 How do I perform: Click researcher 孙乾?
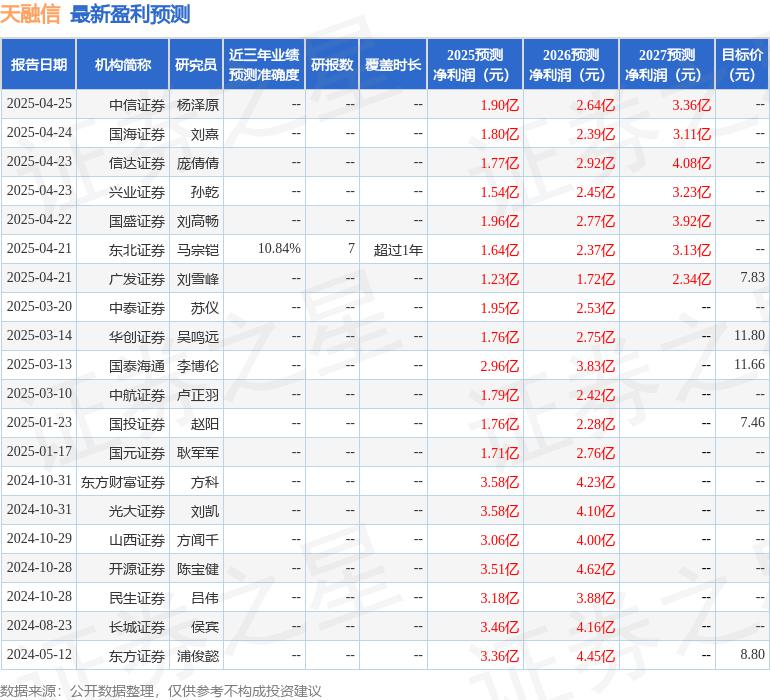click(205, 192)
